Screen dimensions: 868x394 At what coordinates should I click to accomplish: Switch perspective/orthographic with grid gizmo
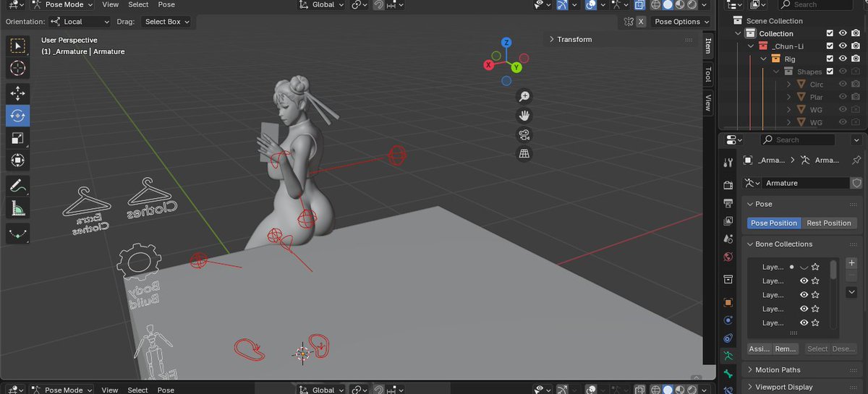point(524,153)
